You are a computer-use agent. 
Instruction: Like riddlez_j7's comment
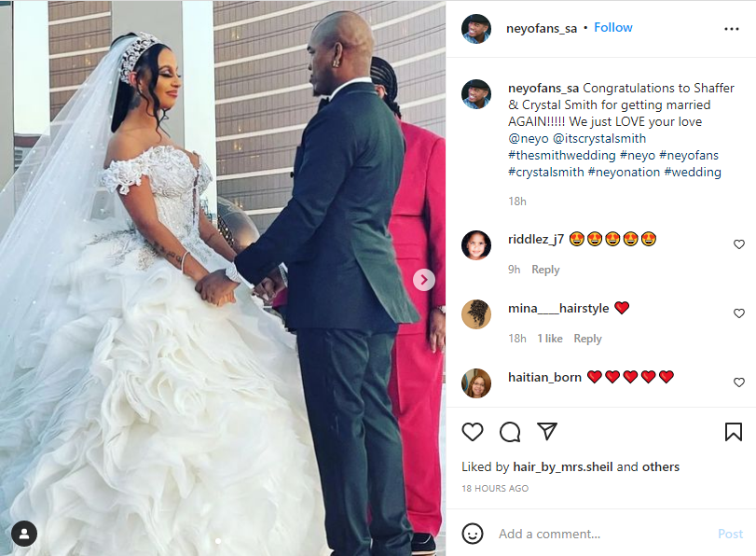(x=738, y=244)
